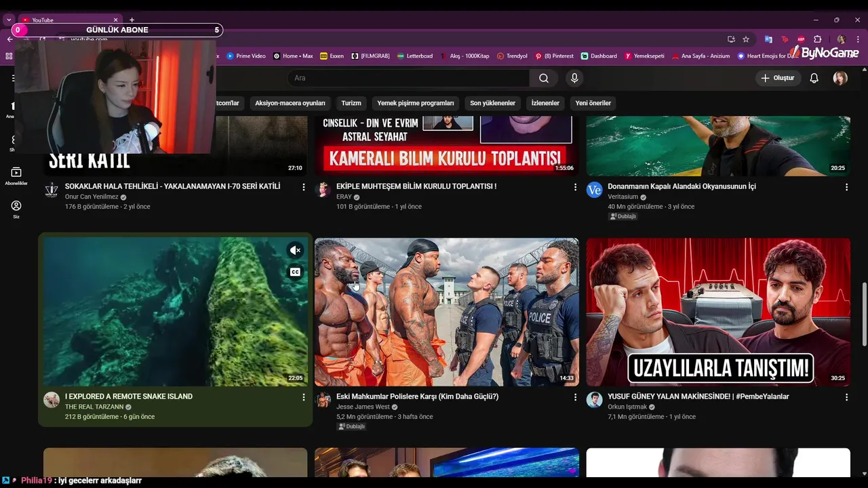The height and width of the screenshot is (488, 868).
Task: Select the Aksiyon-macera oyunları chip
Action: (x=290, y=103)
